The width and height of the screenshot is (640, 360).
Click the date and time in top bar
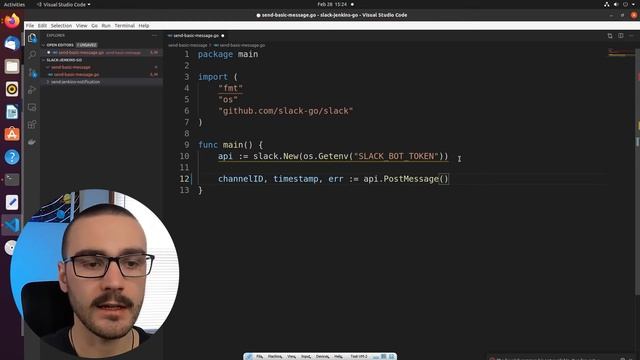(332, 4)
